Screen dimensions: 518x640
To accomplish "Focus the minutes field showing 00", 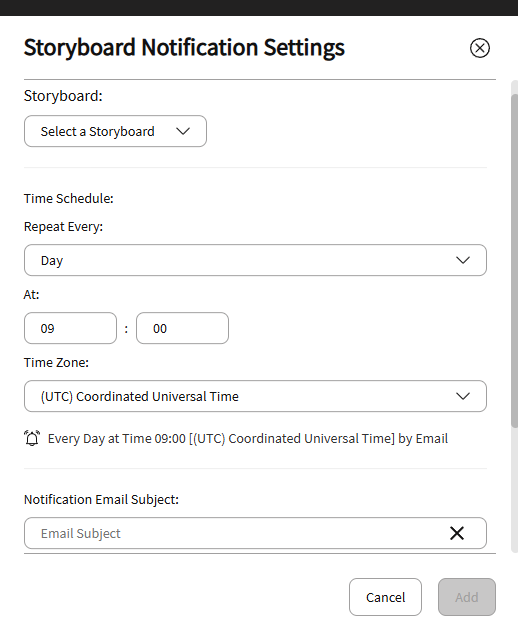I will coord(182,328).
